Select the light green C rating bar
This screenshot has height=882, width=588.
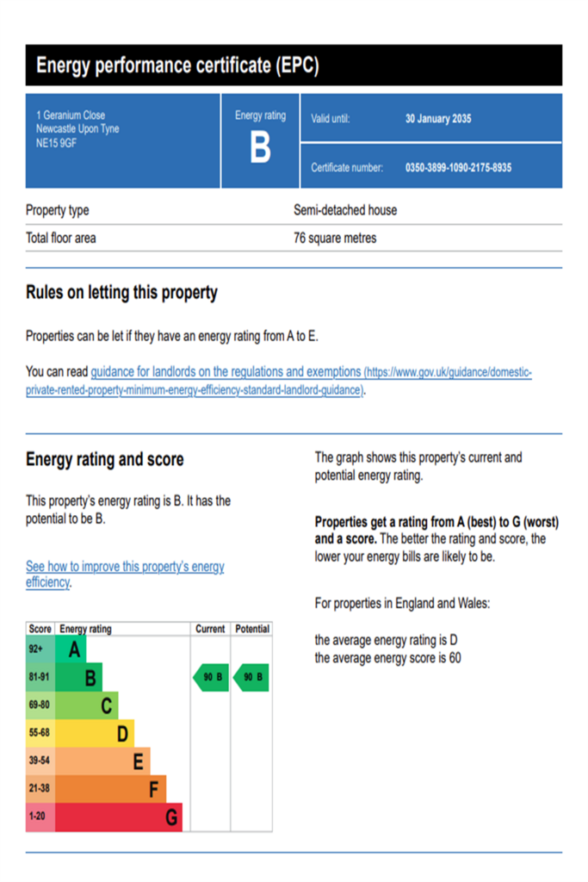87,705
